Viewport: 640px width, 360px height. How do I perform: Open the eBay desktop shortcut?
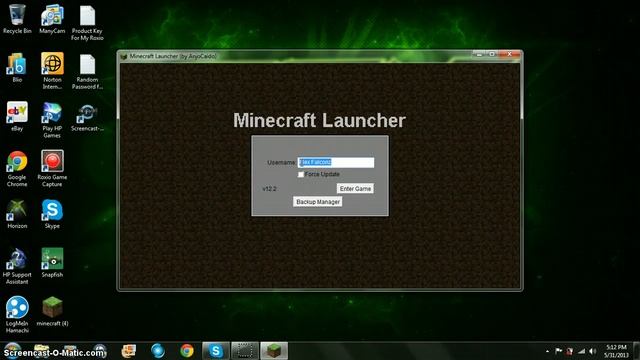pyautogui.click(x=17, y=116)
